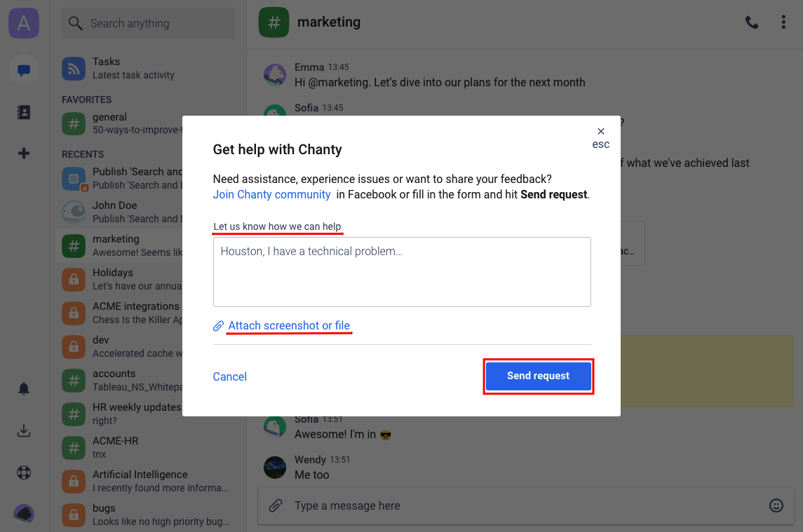Image resolution: width=803 pixels, height=532 pixels.
Task: Click the download icon in sidebar
Action: pyautogui.click(x=24, y=431)
